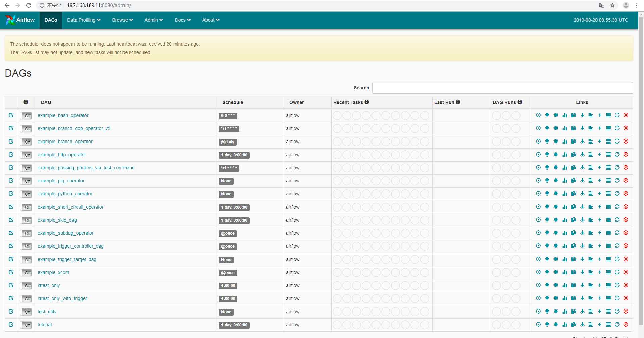Turn on latest_only DAG toggle
This screenshot has height=338, width=644.
tap(26, 286)
